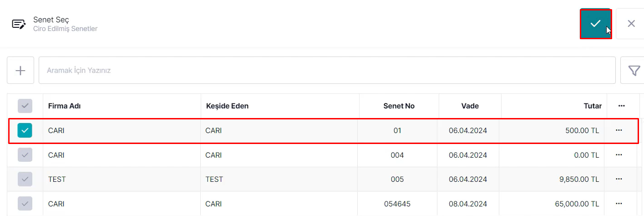Image resolution: width=644 pixels, height=216 pixels.
Task: Sort by the Firma Adı column header
Action: click(x=64, y=106)
